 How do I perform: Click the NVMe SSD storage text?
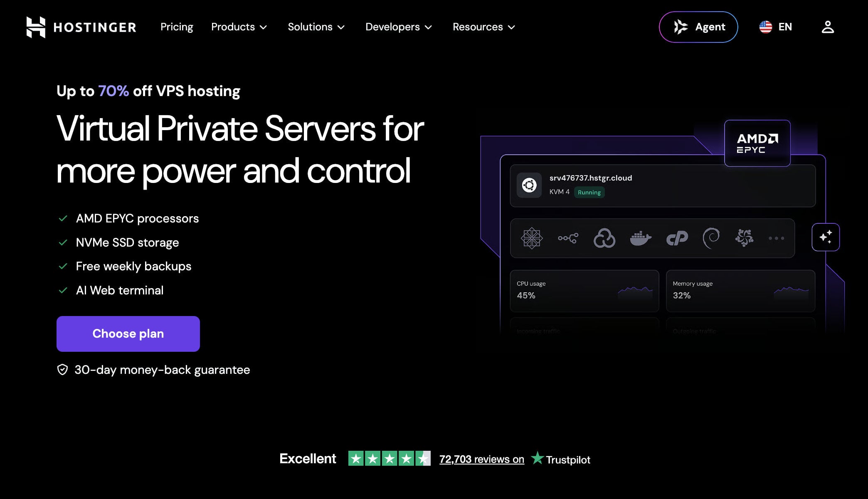click(127, 242)
